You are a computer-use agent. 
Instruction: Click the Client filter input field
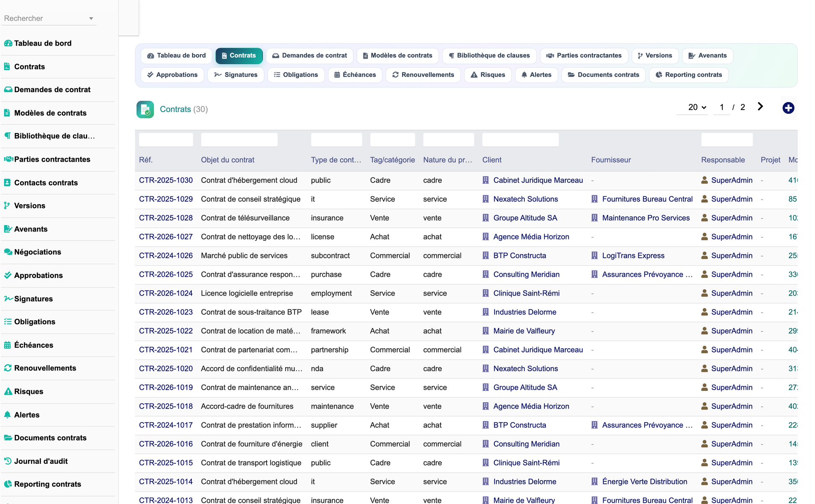(520, 140)
